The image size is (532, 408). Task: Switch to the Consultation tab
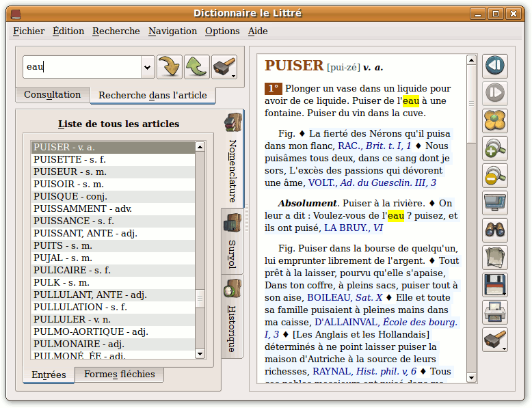tap(53, 94)
